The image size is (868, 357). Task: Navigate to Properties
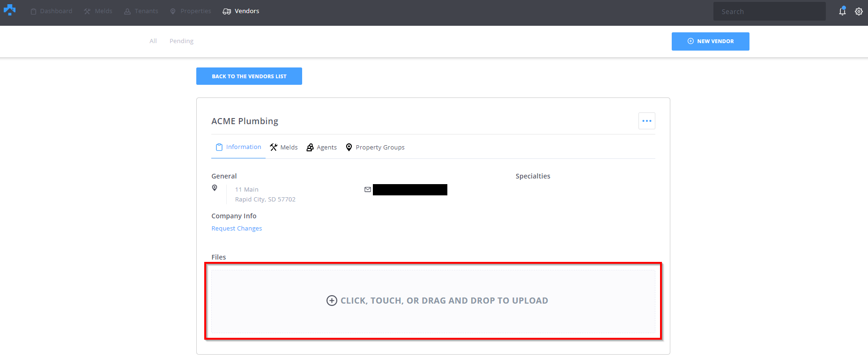[191, 11]
